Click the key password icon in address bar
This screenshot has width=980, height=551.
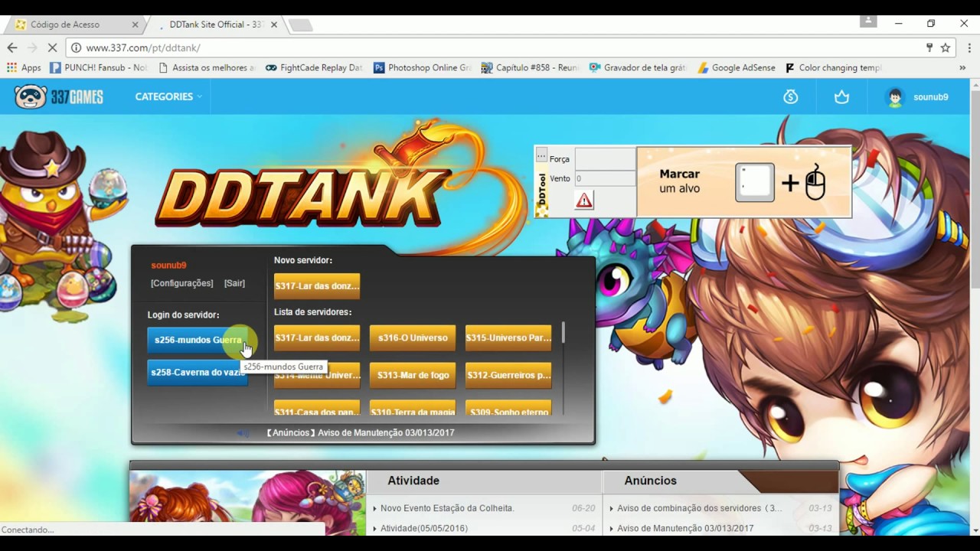point(929,47)
